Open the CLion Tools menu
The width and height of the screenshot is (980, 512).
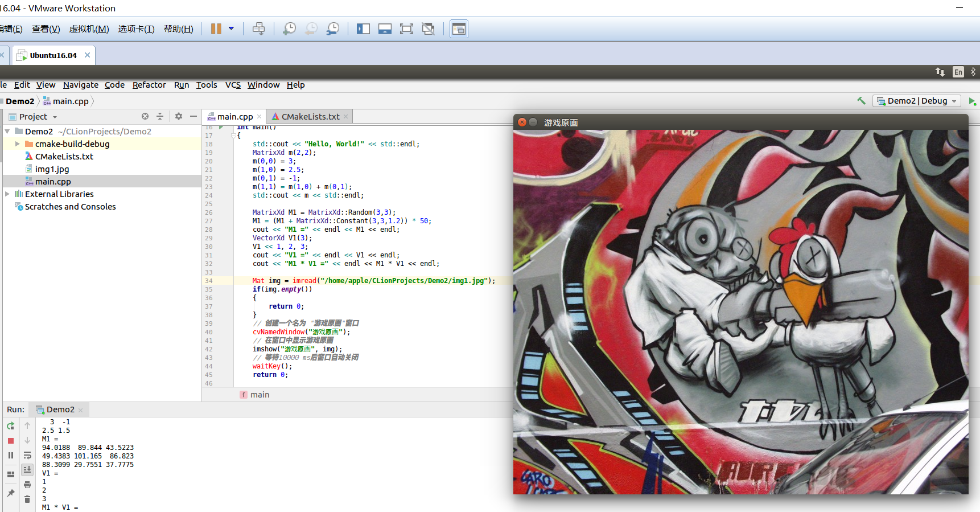(x=207, y=85)
